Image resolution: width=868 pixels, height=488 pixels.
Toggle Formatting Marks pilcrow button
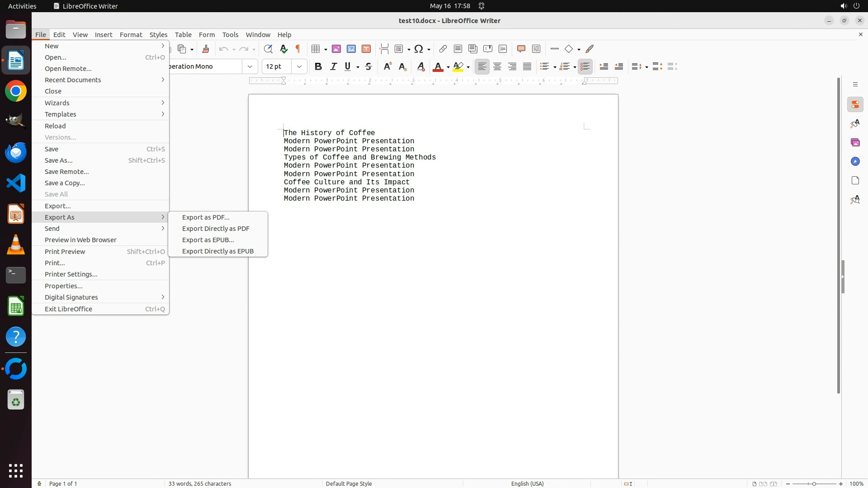click(298, 49)
